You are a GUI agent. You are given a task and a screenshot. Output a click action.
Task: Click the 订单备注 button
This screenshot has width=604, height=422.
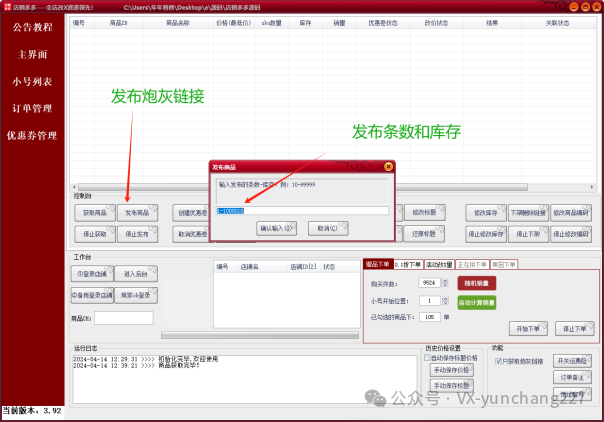pos(572,377)
